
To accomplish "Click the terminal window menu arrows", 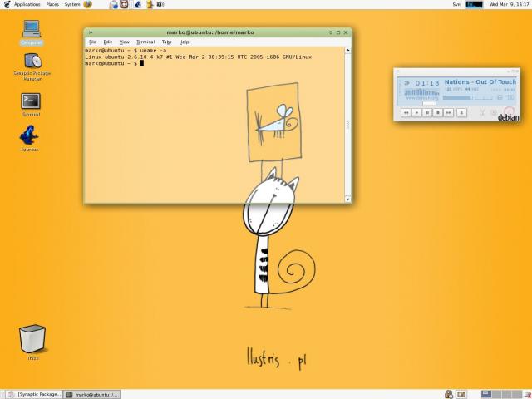I will 91,32.
